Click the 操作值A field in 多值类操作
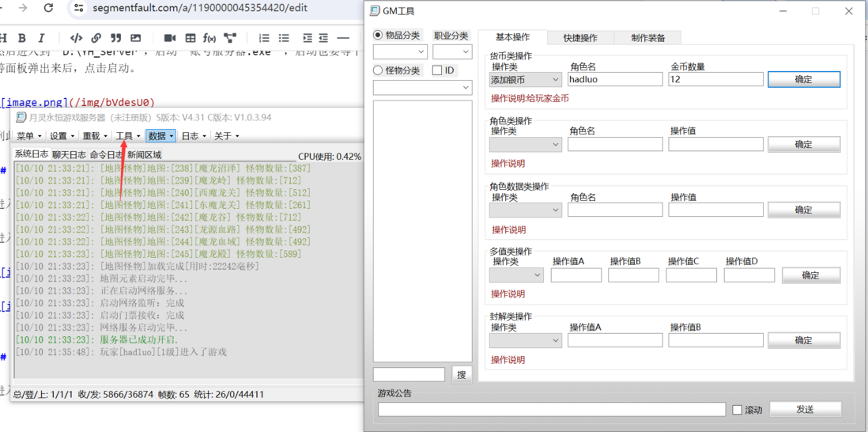The height and width of the screenshot is (432, 868). [576, 275]
